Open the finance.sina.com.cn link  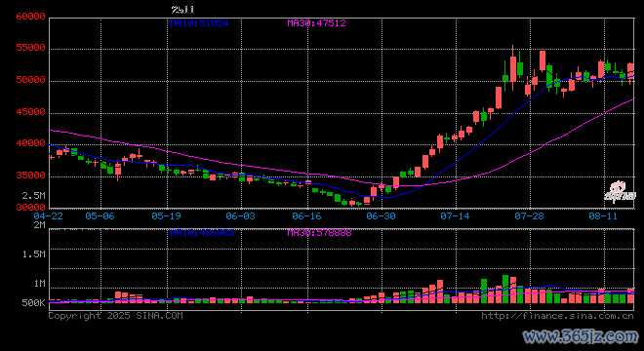coord(557,316)
